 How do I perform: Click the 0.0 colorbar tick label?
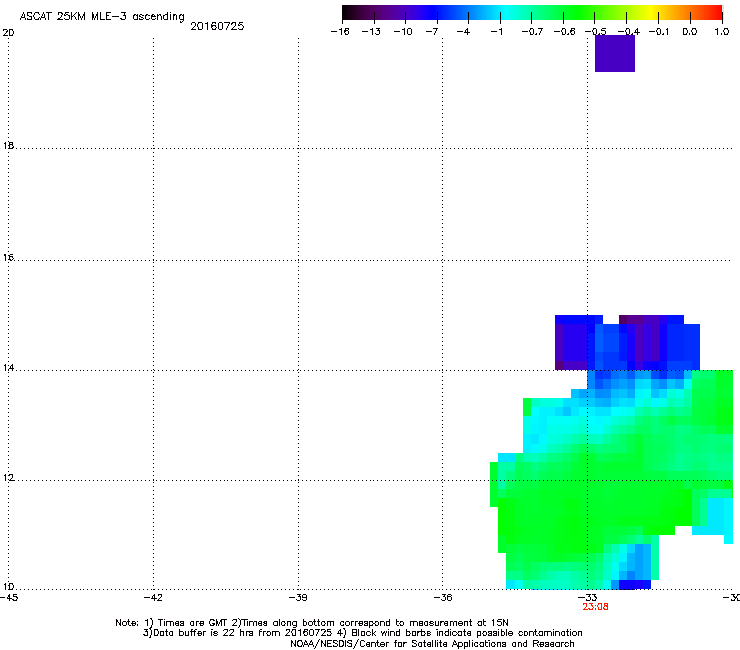coord(690,32)
